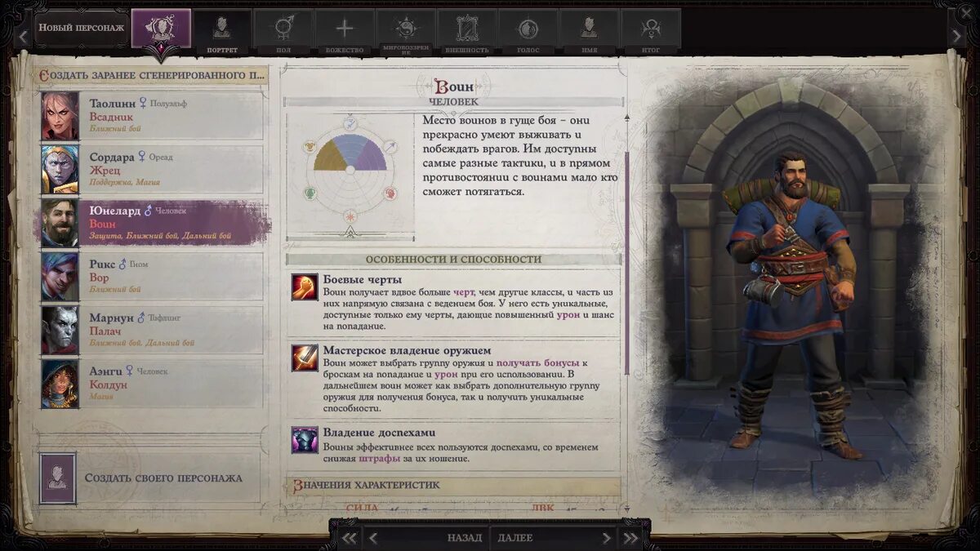Click the right arrow at top-right corner
Screen dimensions: 980x551
(956, 36)
